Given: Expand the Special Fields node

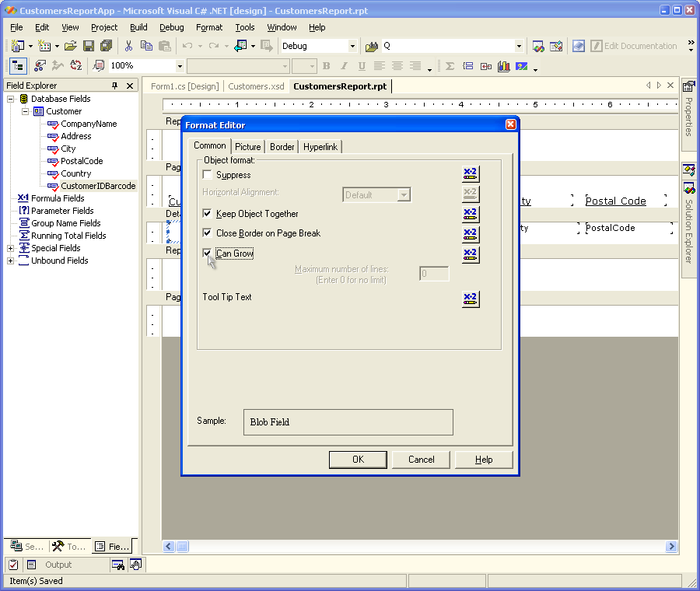Looking at the screenshot, I should [x=11, y=248].
